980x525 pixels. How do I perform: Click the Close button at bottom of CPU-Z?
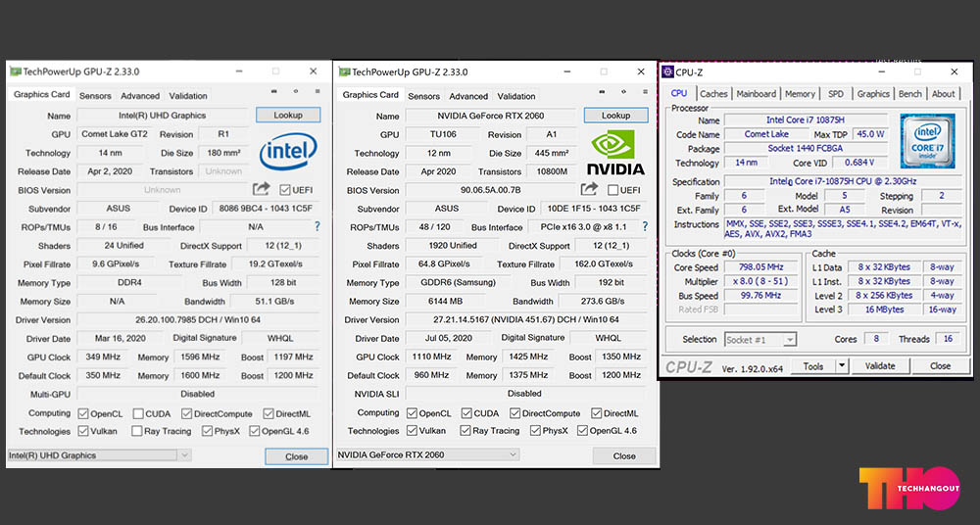(940, 366)
